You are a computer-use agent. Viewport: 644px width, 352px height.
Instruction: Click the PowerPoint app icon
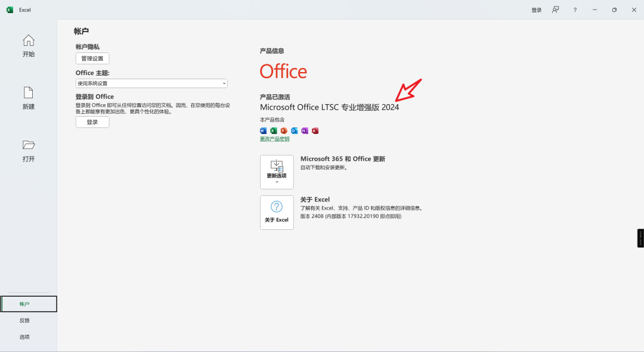point(284,131)
